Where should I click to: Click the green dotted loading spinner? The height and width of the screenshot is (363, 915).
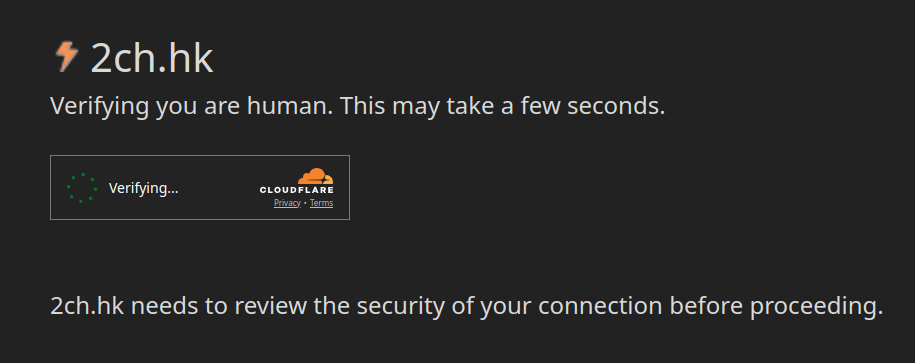[x=82, y=188]
